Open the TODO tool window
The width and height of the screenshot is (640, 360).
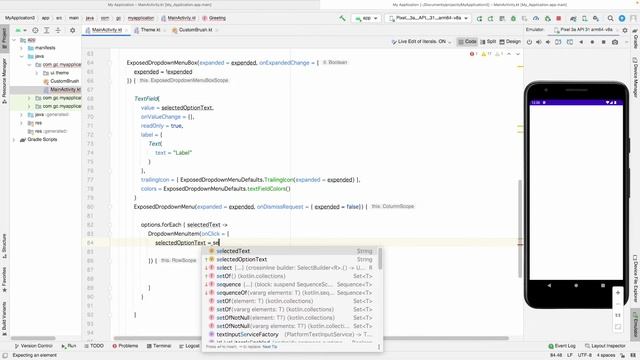point(94,346)
